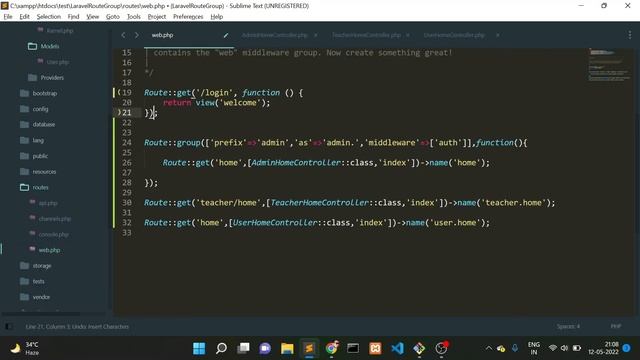The width and height of the screenshot is (640, 360).
Task: Expand the resources folder
Action: click(x=38, y=171)
